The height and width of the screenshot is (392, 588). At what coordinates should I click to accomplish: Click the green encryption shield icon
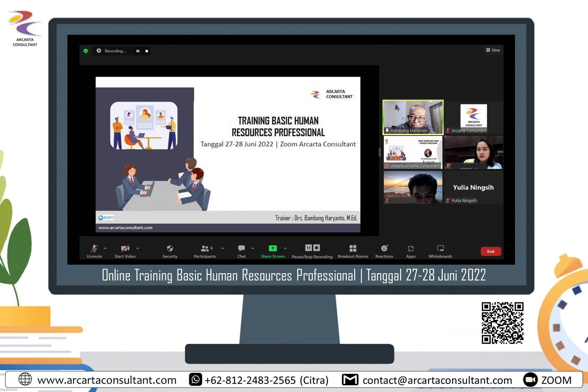pos(86,51)
